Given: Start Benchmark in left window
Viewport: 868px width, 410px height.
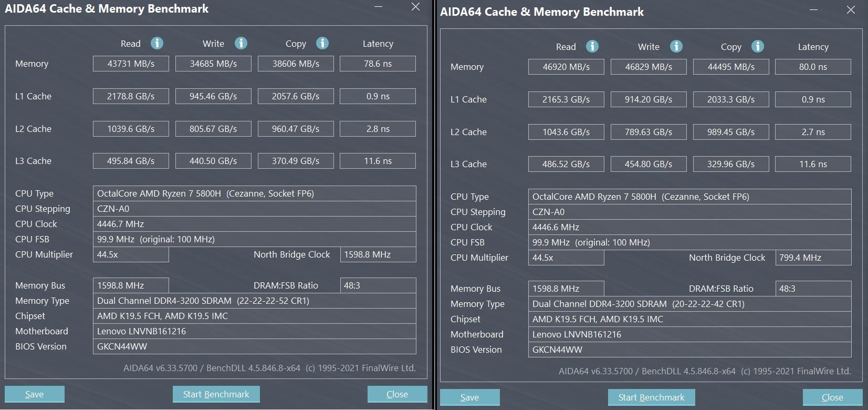Looking at the screenshot, I should (x=216, y=394).
